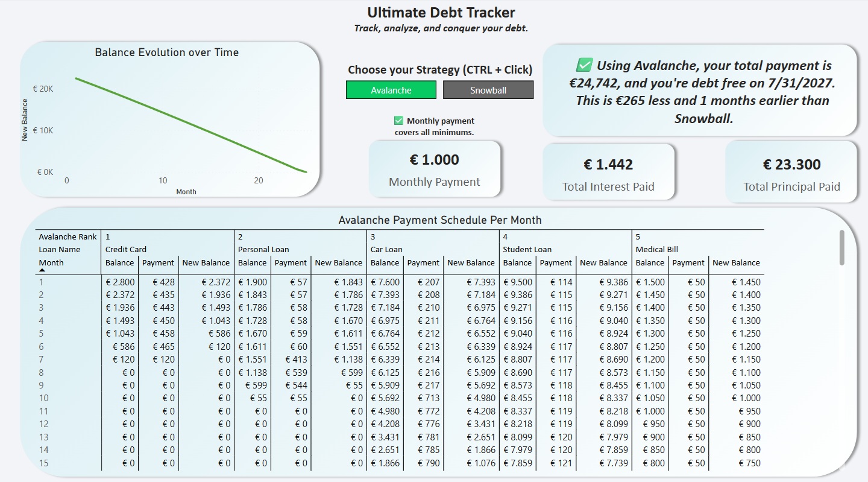Click the € 428 Credit Card payment cell
This screenshot has height=482, width=868.
click(x=163, y=282)
